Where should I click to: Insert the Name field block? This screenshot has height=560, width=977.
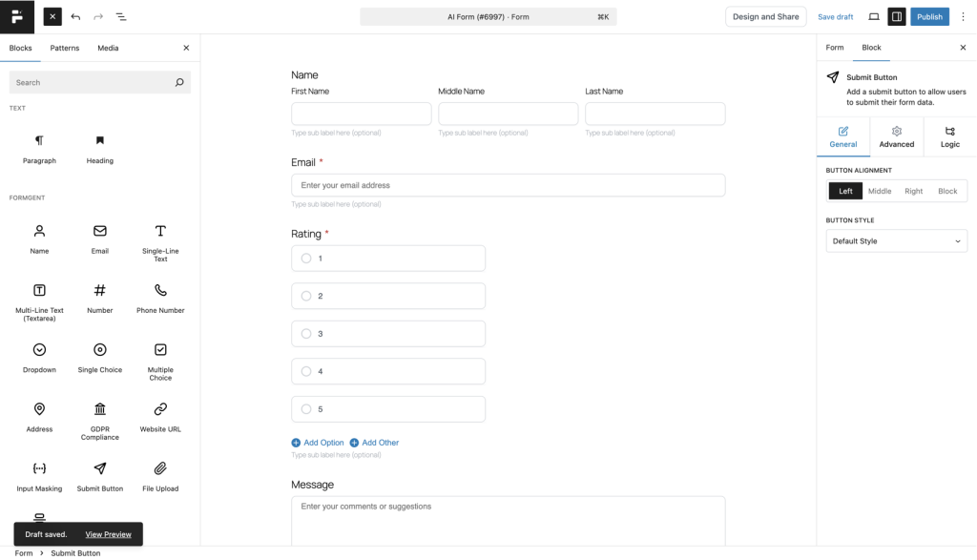(x=39, y=239)
